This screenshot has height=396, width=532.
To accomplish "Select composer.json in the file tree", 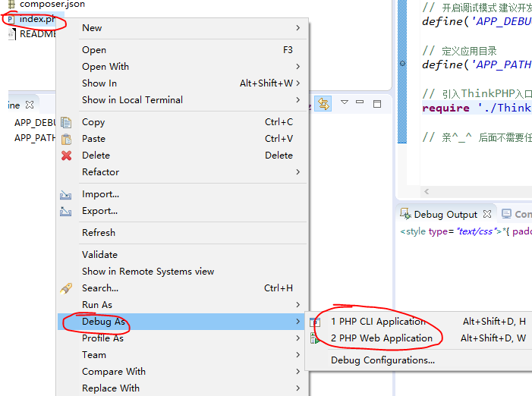I will (52, 4).
